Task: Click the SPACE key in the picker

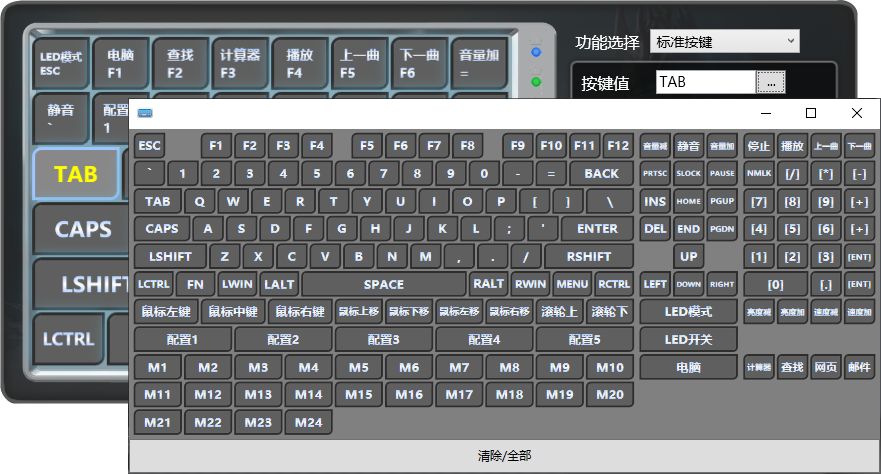Action: click(x=383, y=284)
